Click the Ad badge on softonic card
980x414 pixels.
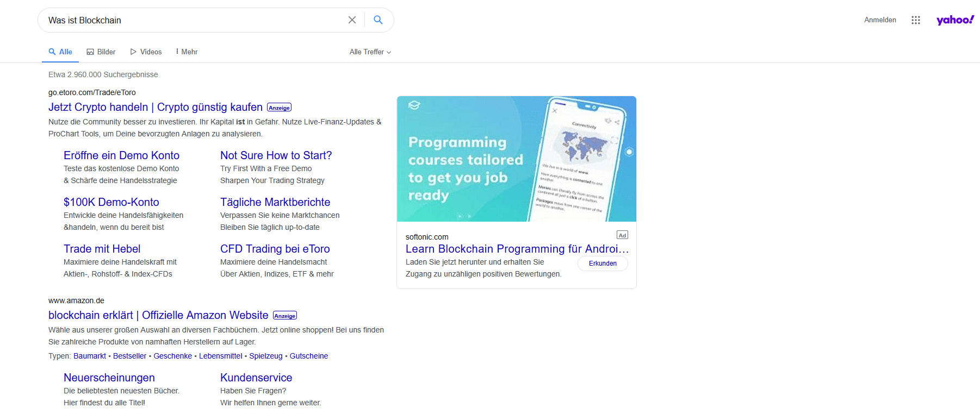[622, 235]
